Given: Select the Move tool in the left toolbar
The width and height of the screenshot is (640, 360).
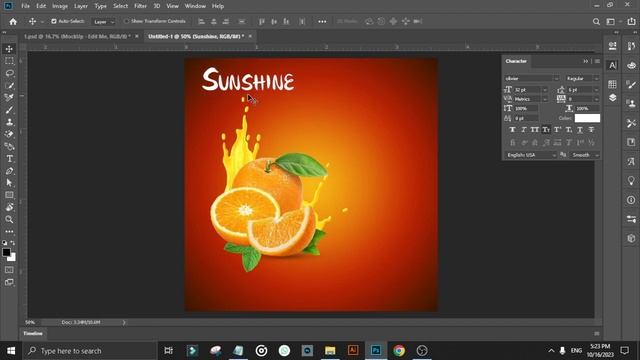Looking at the screenshot, I should point(9,49).
